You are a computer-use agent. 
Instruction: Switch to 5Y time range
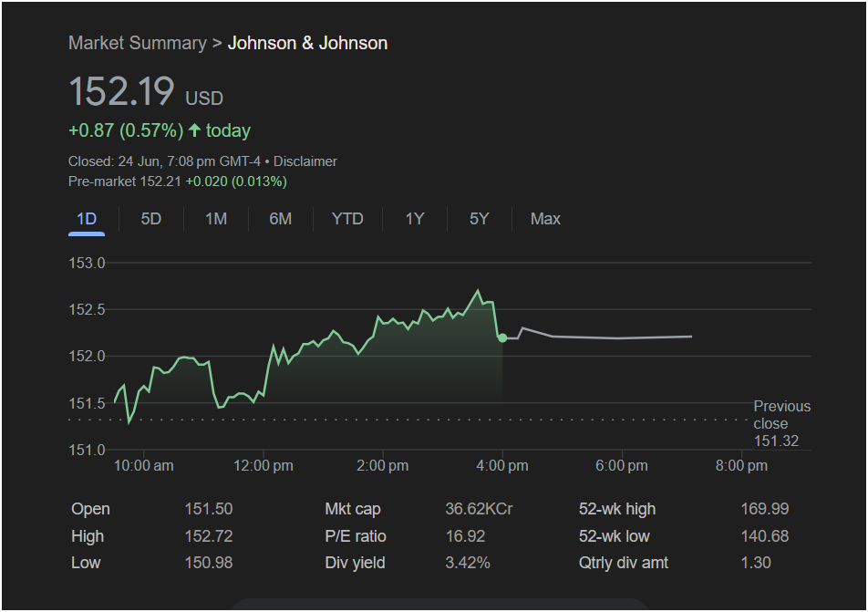pyautogui.click(x=480, y=219)
